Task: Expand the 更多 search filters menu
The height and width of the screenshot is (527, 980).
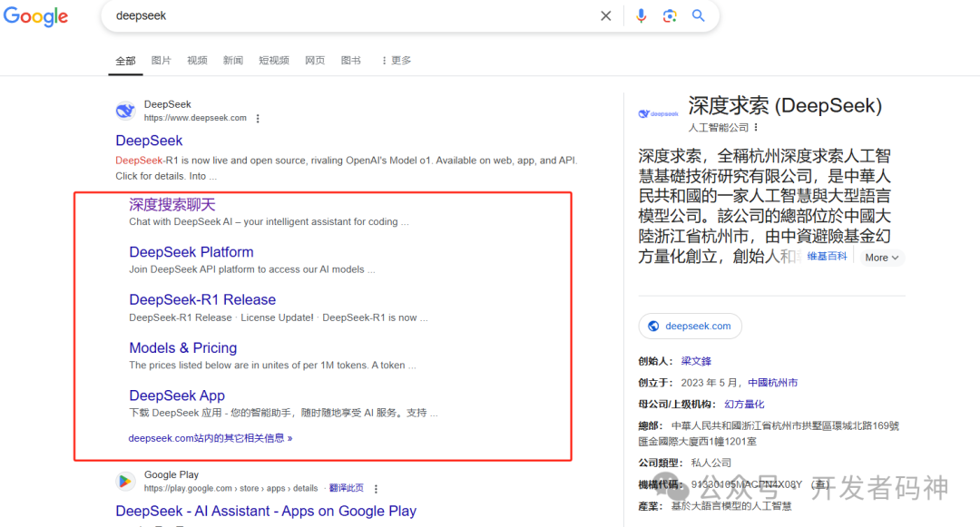Action: (x=397, y=61)
